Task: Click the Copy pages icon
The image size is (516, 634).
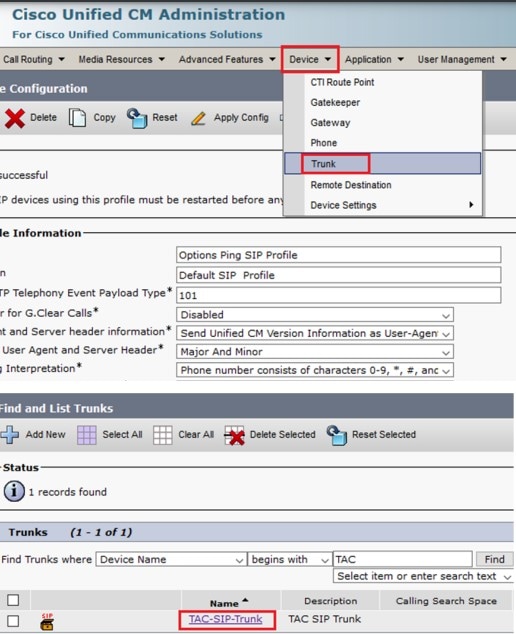Action: [x=77, y=118]
